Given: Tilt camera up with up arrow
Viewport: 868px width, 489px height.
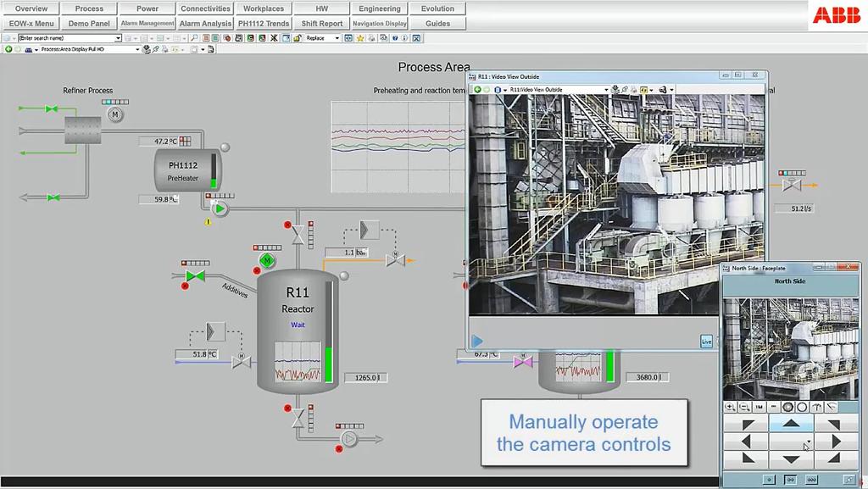Looking at the screenshot, I should (x=791, y=424).
